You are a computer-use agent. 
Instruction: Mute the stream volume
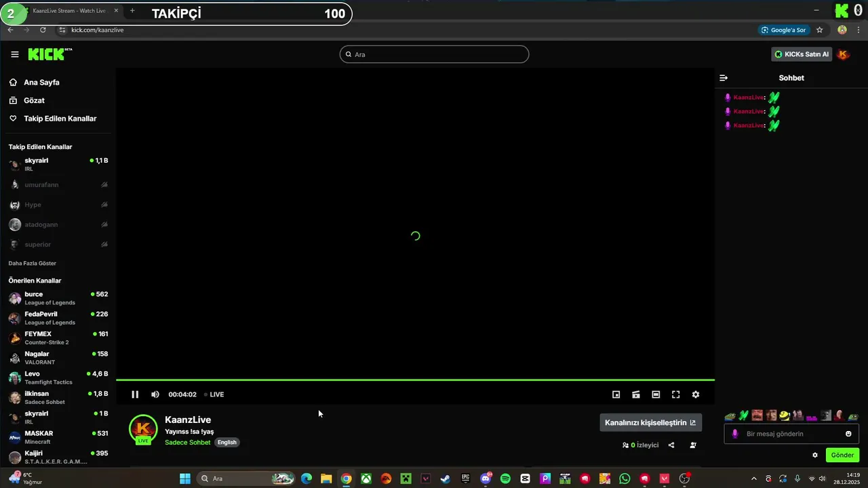(x=155, y=394)
